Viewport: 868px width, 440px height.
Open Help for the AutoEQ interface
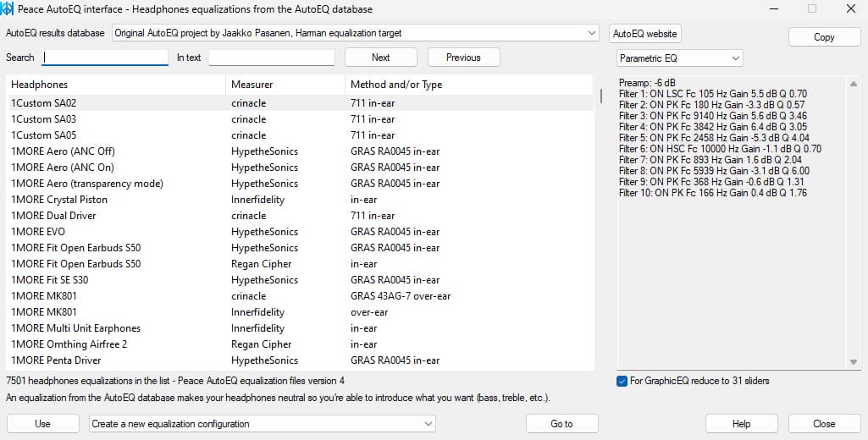pos(741,424)
